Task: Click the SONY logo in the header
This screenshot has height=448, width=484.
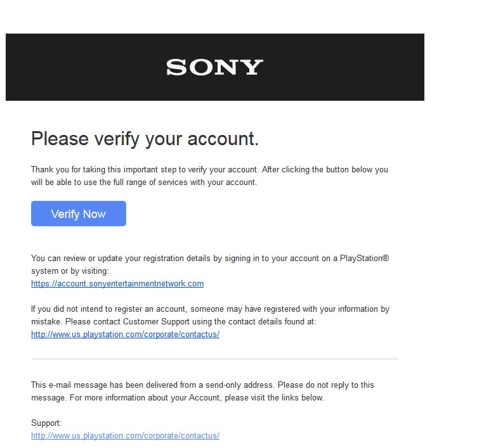Action: pos(214,67)
